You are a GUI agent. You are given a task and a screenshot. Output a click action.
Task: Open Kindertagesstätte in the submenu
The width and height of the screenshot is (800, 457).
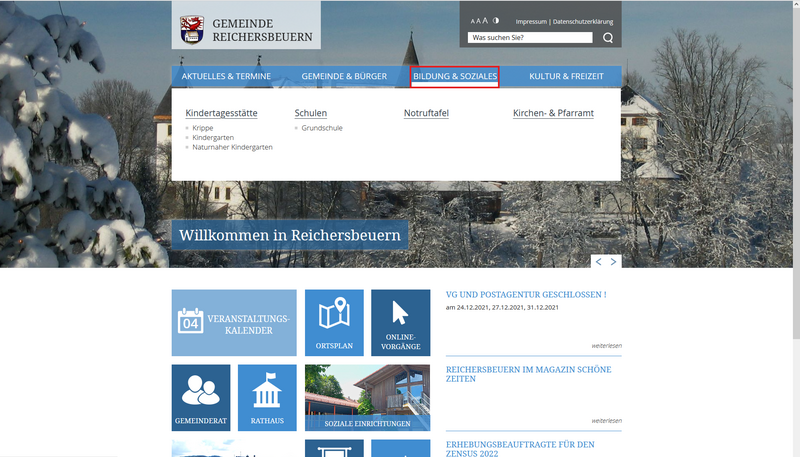tap(221, 113)
